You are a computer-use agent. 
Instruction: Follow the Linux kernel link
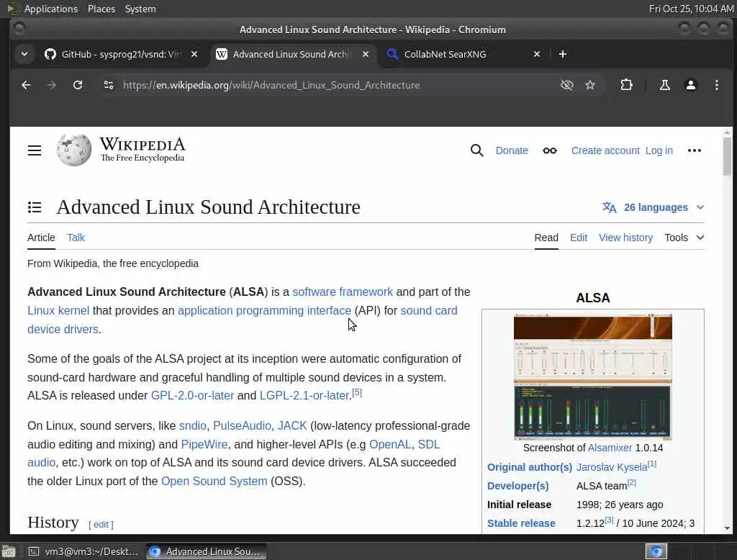58,310
